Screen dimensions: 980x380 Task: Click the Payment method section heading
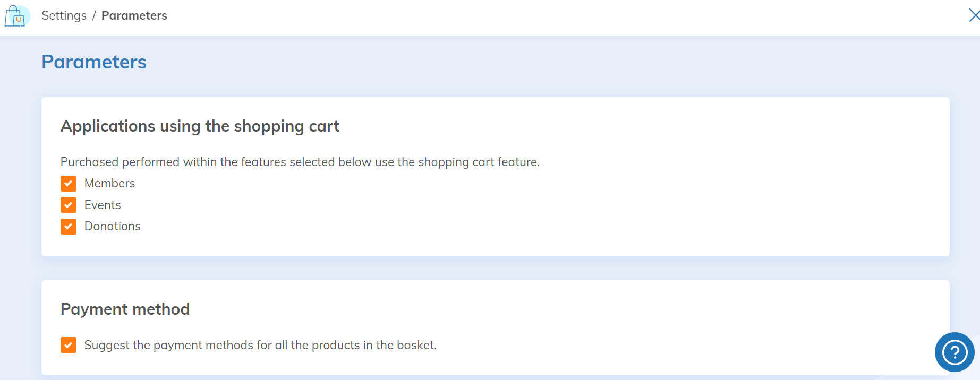[125, 309]
